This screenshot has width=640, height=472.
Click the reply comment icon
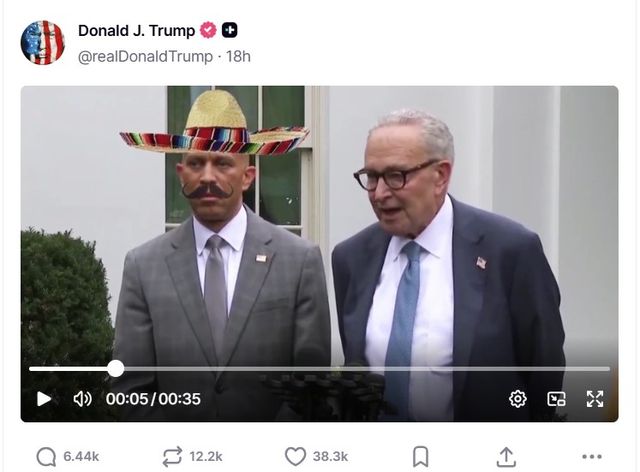tap(46, 456)
